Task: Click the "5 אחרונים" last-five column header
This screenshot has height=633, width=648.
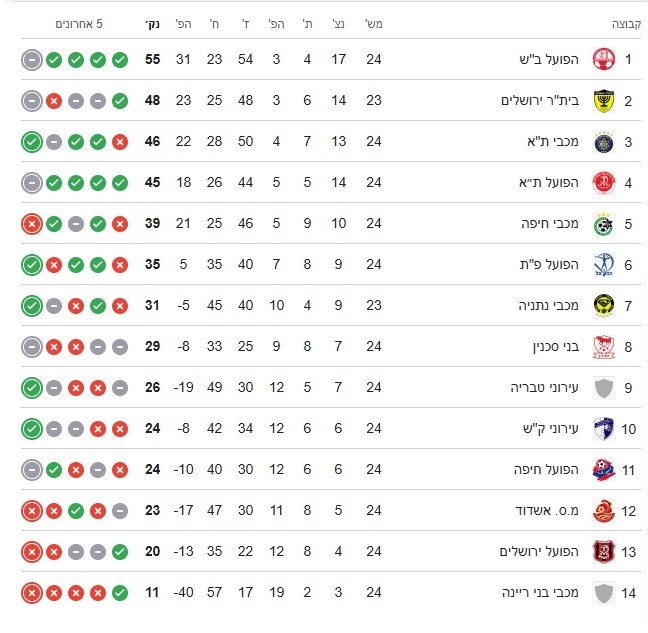Action: click(78, 23)
